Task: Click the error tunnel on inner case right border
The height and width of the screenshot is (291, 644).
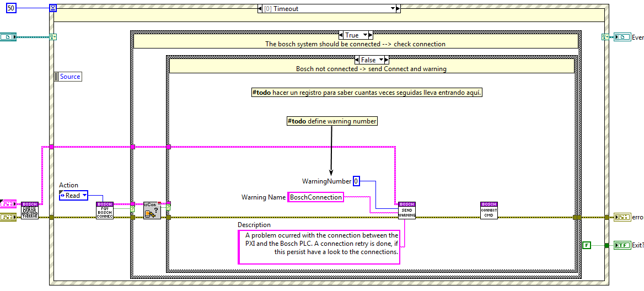Action: point(576,217)
